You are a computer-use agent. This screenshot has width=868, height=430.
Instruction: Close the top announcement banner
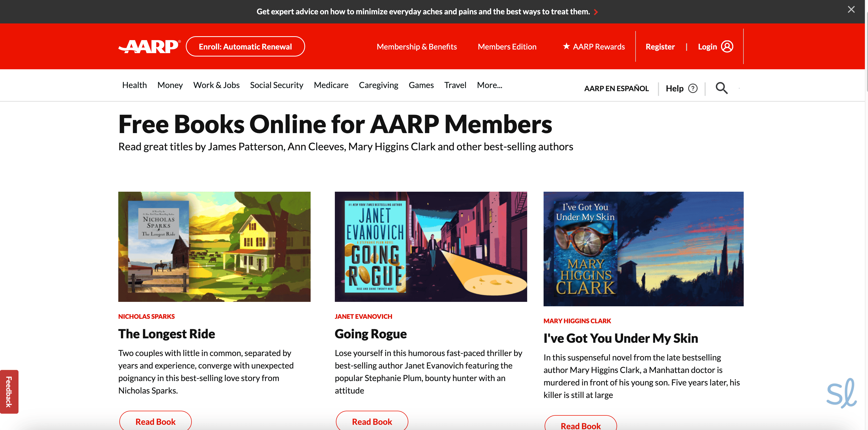coord(851,9)
